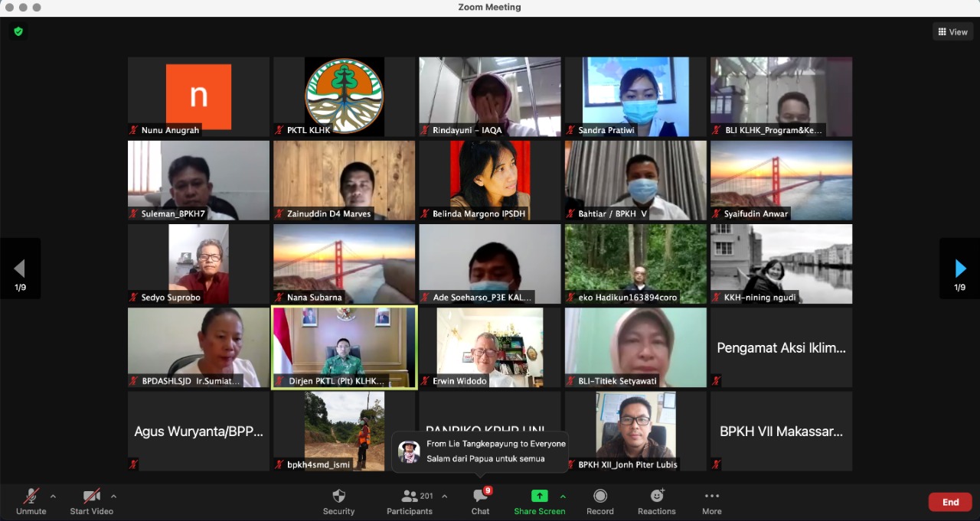The width and height of the screenshot is (980, 521).
Task: Unmute the microphone
Action: click(x=31, y=497)
